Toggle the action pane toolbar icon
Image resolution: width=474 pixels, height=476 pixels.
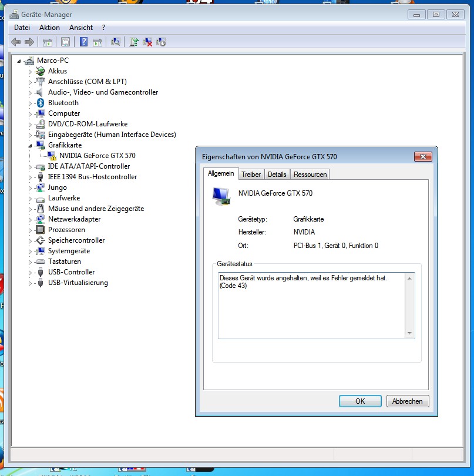[x=98, y=42]
